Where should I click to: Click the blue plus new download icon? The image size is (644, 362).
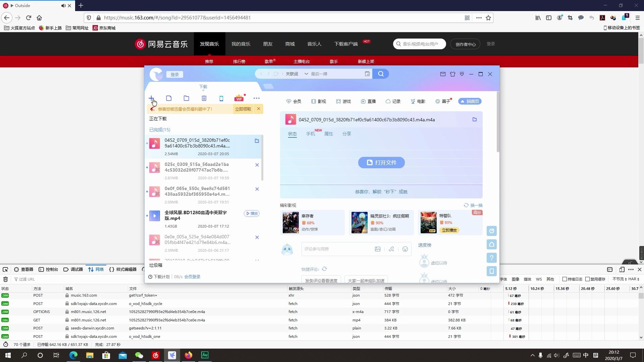(x=151, y=98)
